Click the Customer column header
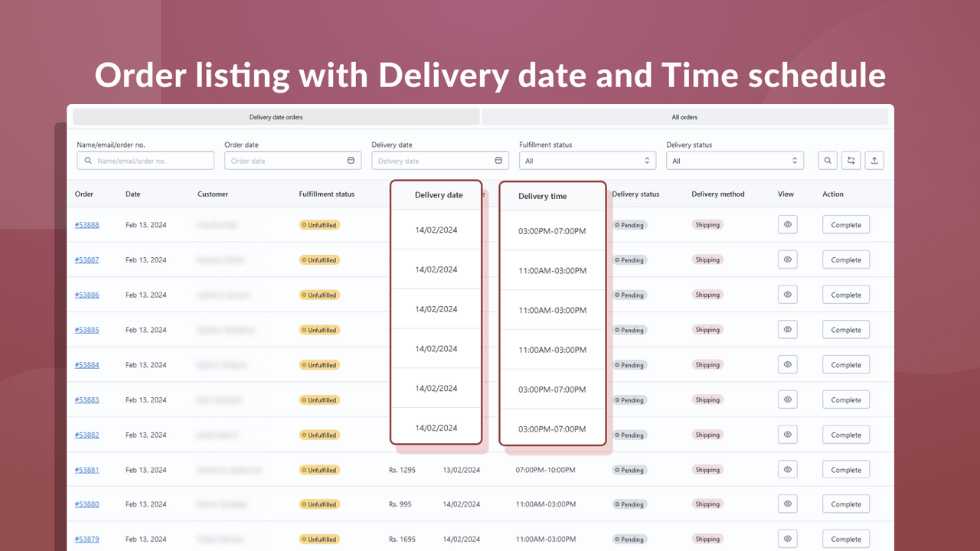Image resolution: width=980 pixels, height=551 pixels. [213, 194]
